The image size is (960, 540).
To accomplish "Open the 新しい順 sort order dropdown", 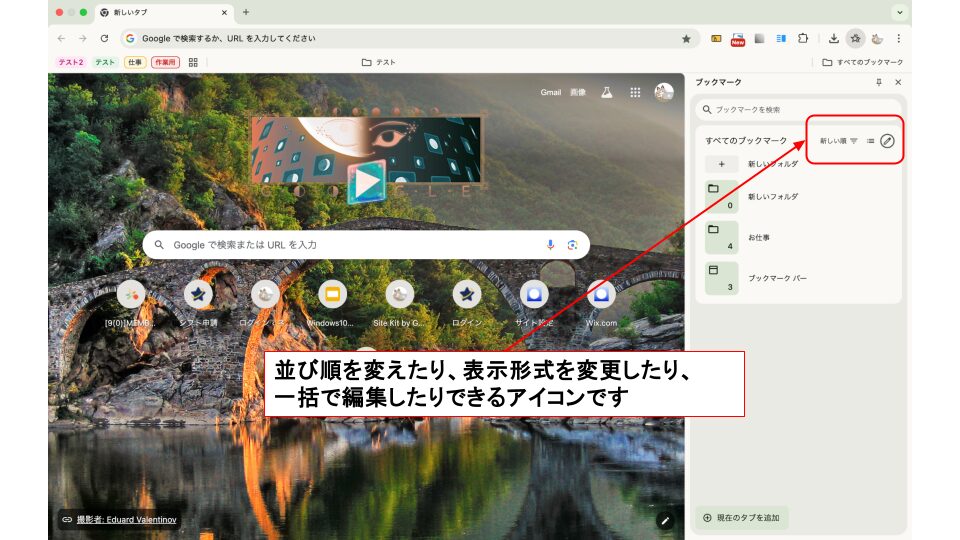I will pos(838,141).
